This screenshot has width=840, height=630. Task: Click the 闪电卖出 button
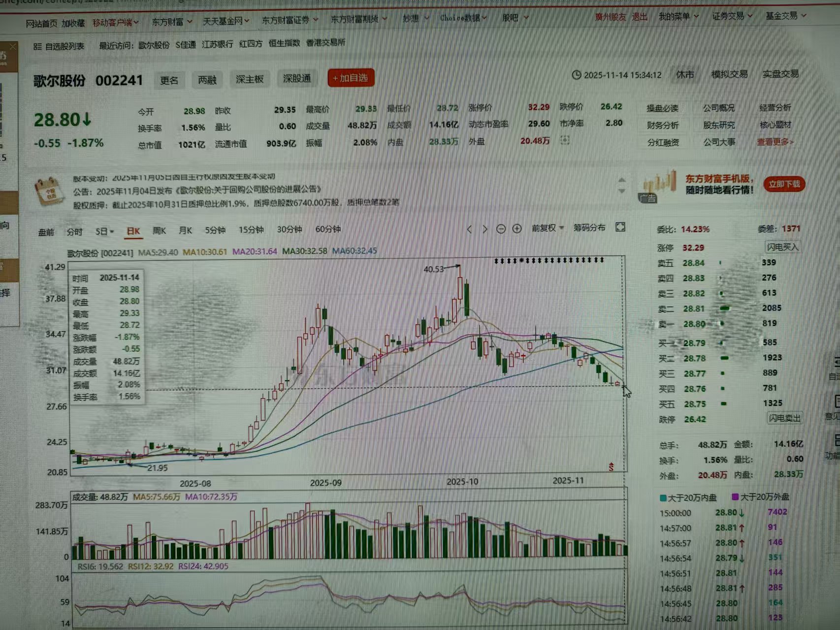[784, 418]
